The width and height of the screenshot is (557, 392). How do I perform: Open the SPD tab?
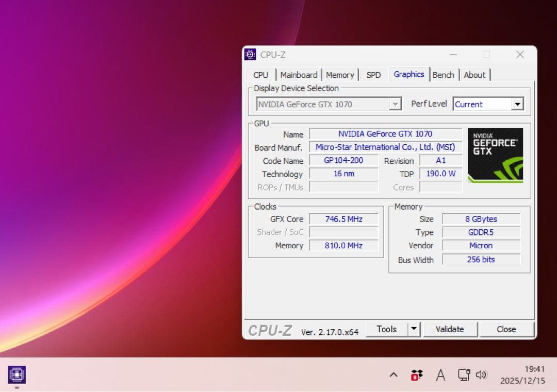(373, 75)
